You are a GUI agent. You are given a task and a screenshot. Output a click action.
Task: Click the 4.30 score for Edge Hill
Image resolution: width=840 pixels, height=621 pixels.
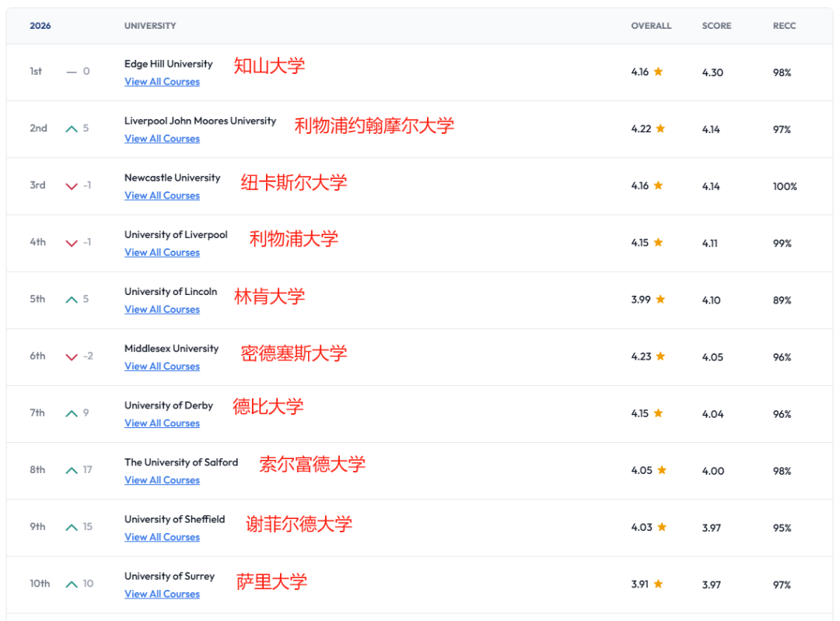(712, 72)
